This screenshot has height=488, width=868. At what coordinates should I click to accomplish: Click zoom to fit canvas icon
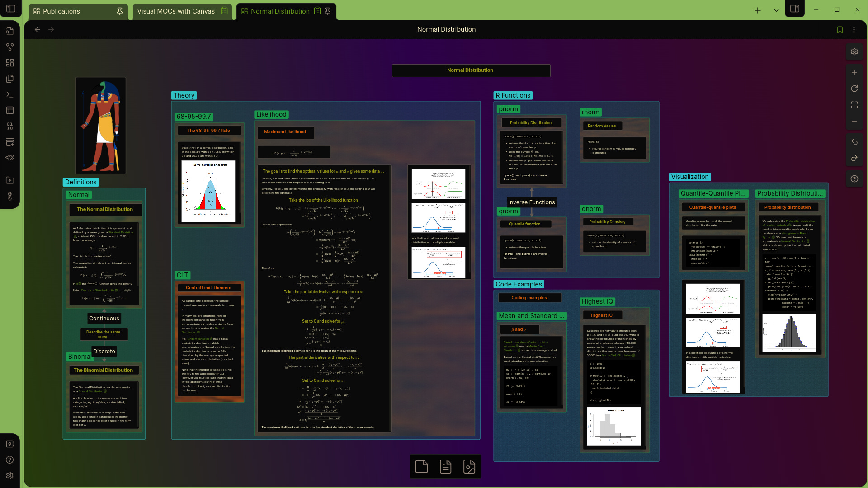(x=854, y=105)
